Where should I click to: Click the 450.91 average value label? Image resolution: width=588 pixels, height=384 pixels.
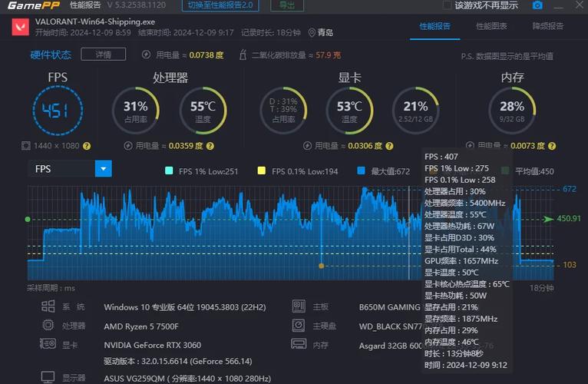point(569,218)
